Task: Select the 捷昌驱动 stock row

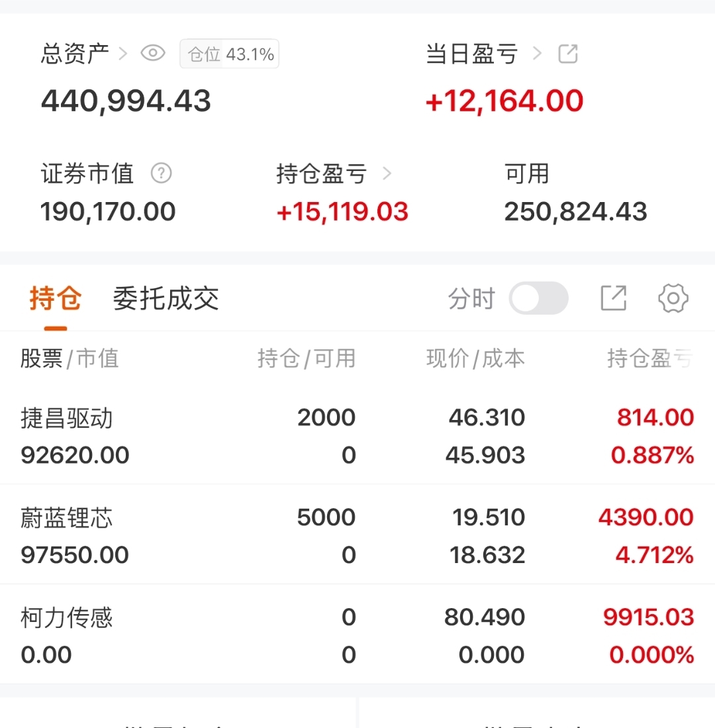Action: 358,435
